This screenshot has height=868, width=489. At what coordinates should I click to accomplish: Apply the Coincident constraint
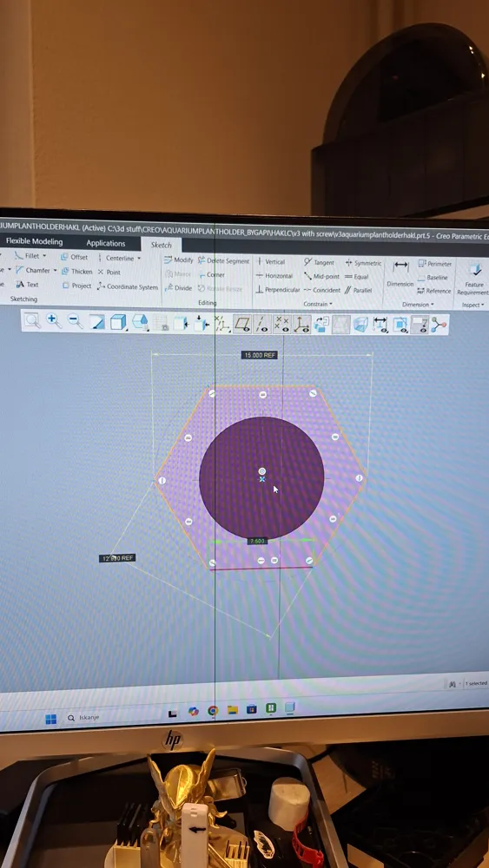click(x=322, y=290)
